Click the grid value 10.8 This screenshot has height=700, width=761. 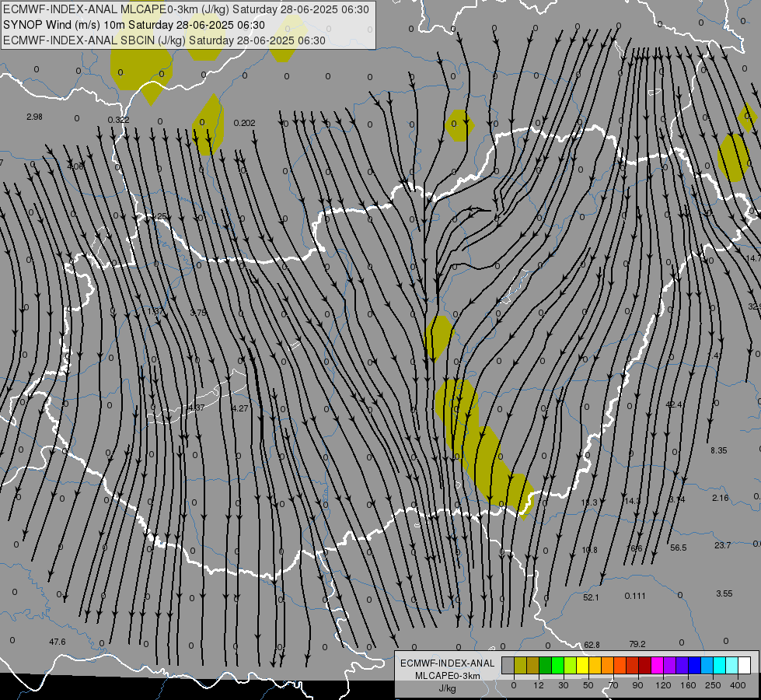(x=589, y=550)
